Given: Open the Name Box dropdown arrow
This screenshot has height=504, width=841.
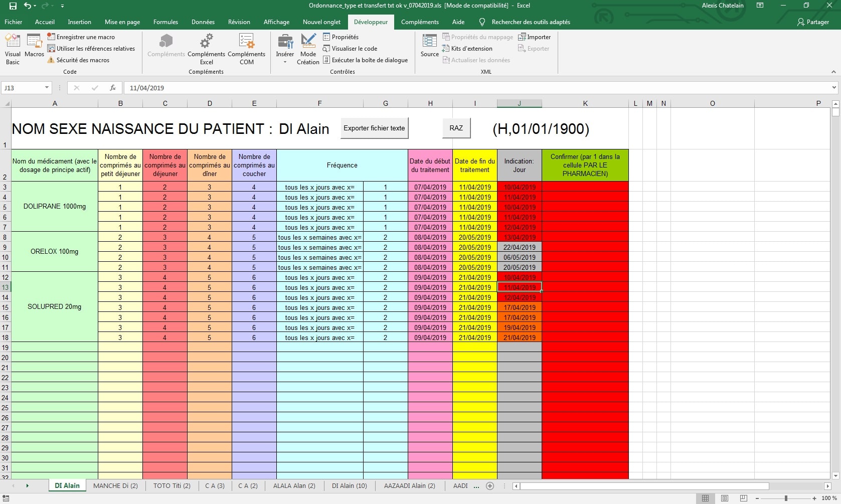Looking at the screenshot, I should click(47, 88).
